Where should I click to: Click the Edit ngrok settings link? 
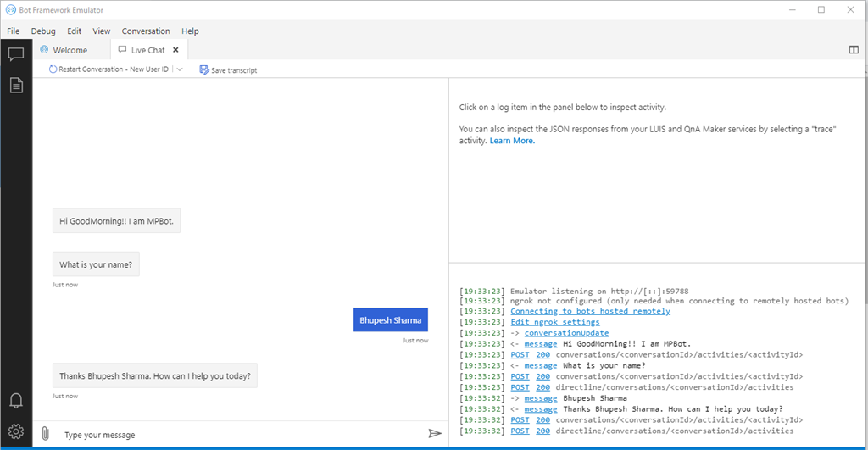tap(554, 321)
